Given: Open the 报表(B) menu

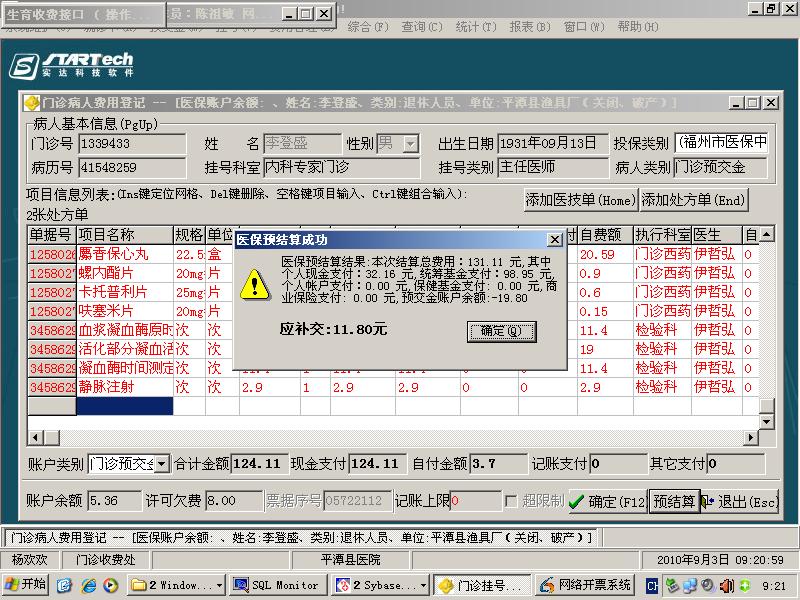Looking at the screenshot, I should coord(530,27).
